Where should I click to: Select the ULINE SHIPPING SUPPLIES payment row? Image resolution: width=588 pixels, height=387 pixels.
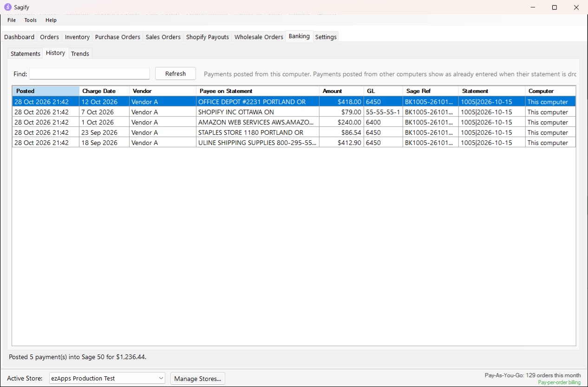click(x=294, y=143)
